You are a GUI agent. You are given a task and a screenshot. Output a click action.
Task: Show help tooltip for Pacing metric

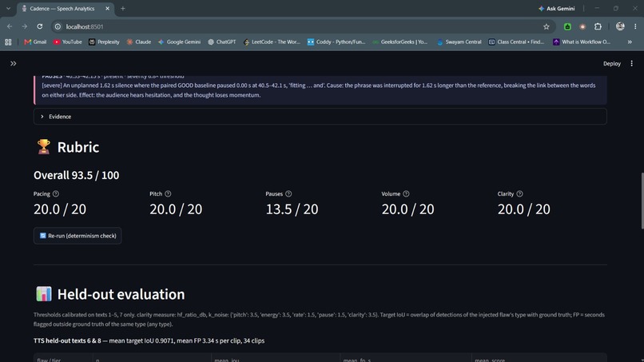(x=56, y=193)
